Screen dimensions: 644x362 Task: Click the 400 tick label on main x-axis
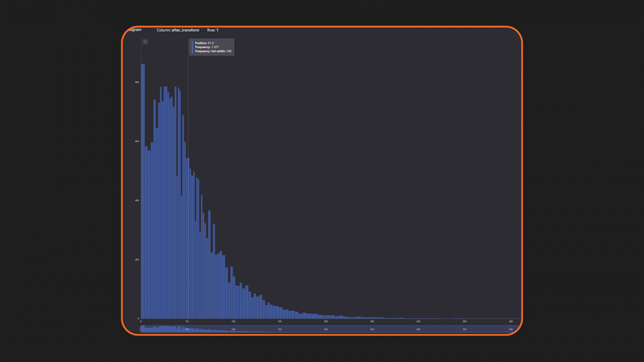click(511, 322)
